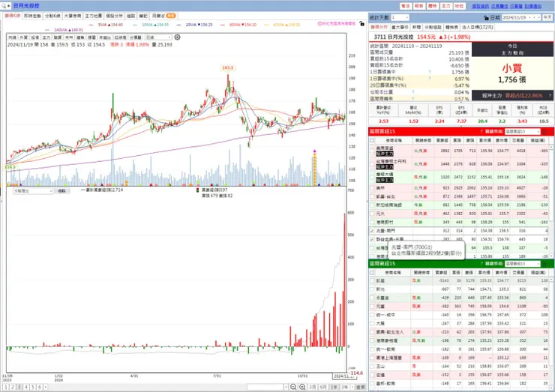555x392 pixels.
Task: Switch to 個股分析 tab
Action: (114, 16)
